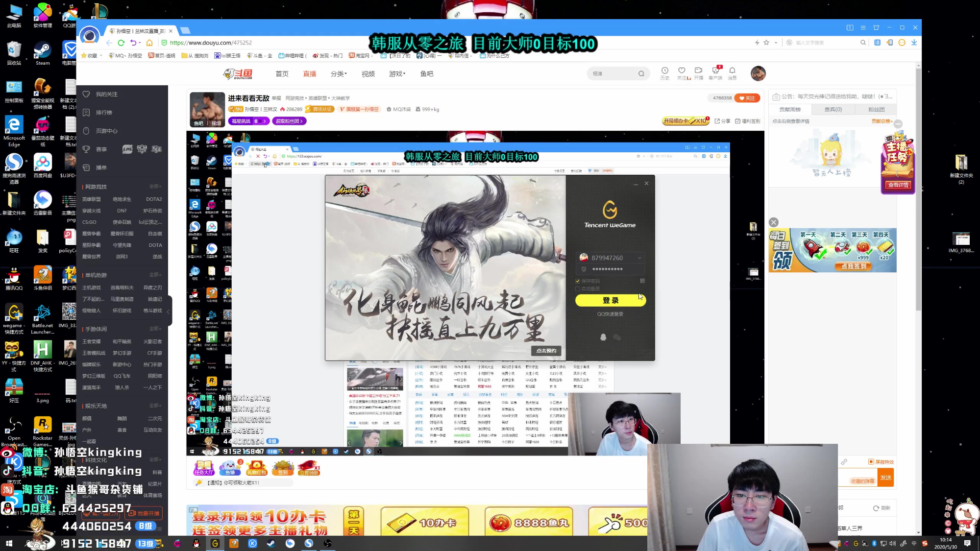This screenshot has height=551, width=980.
Task: Switch to the 粉丝团 tab
Action: tap(876, 109)
